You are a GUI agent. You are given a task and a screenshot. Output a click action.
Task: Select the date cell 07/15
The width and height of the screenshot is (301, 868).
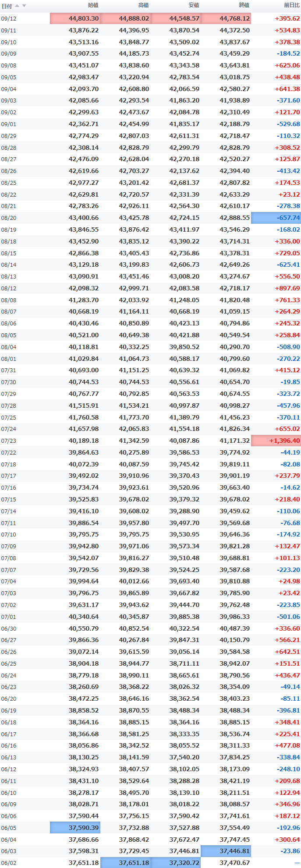coord(8,500)
